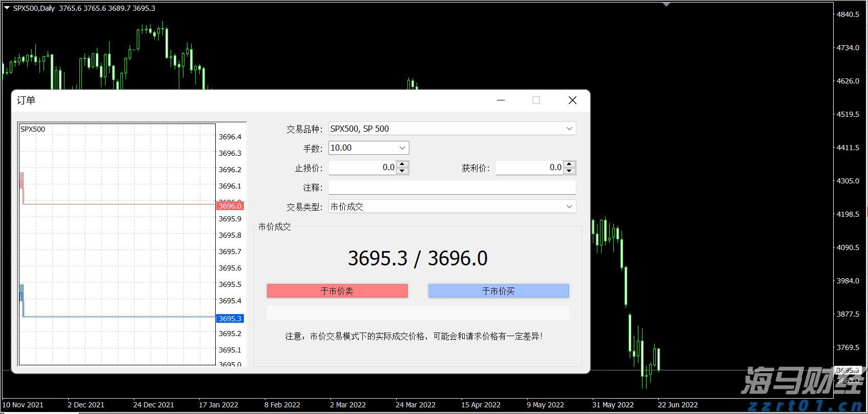The height and width of the screenshot is (414, 868).
Task: Increase 获利价 with the up arrow
Action: [x=570, y=164]
